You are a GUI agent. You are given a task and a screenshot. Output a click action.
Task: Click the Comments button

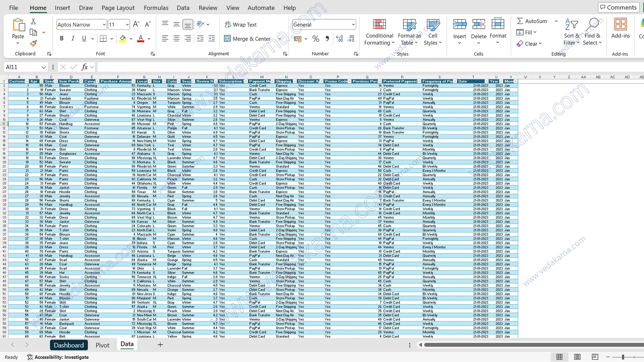[618, 7]
